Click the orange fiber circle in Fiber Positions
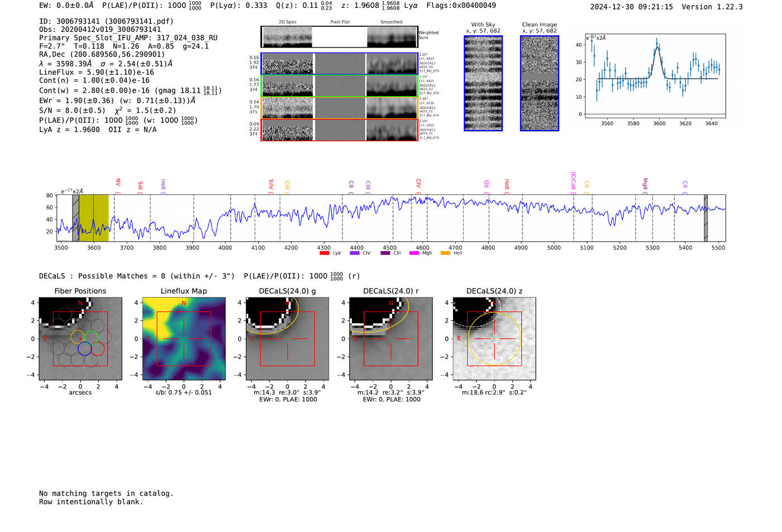Screen dimensions: 782x532 78,337
